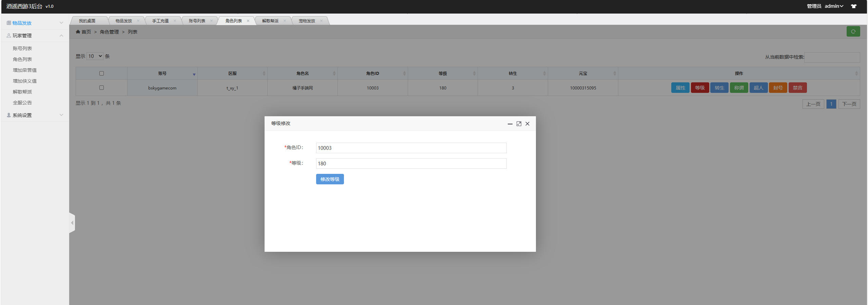Screen dimensions: 868x305
Task: Click the home icon in breadcrumb
Action: pos(78,32)
